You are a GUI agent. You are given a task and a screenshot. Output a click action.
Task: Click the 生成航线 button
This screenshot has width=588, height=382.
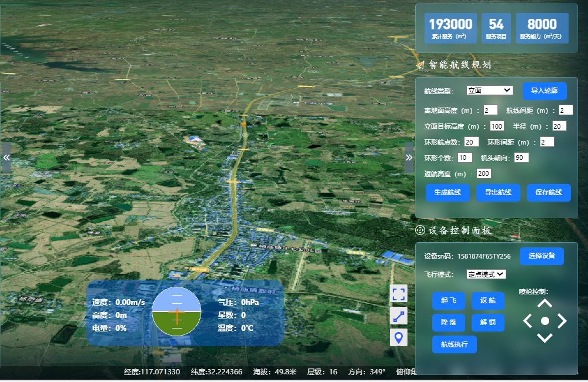pyautogui.click(x=447, y=193)
